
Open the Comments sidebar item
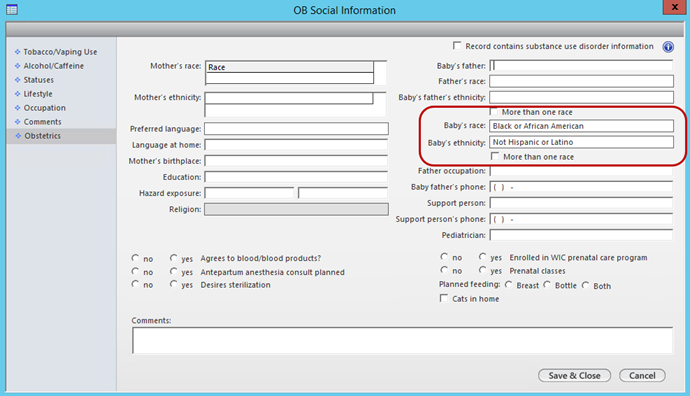pos(42,122)
